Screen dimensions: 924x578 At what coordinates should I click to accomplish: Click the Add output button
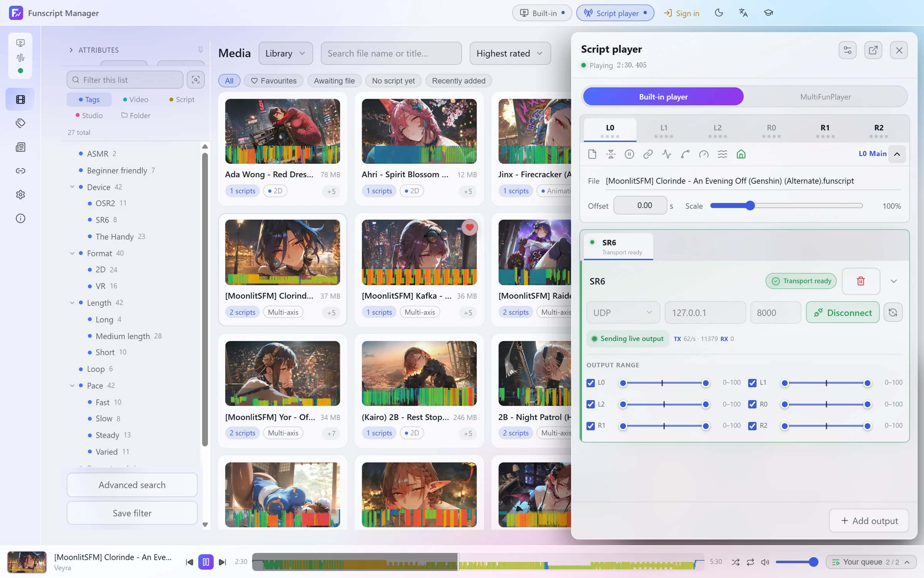point(869,521)
